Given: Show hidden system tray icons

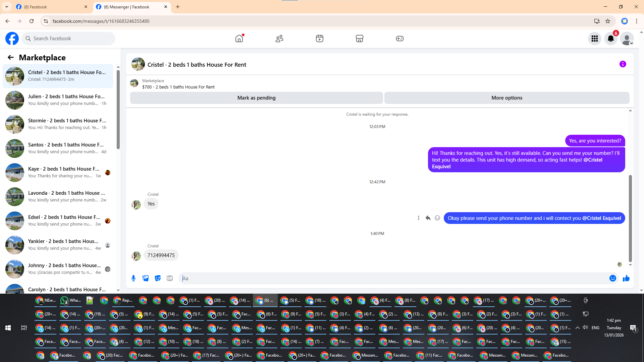Looking at the screenshot, I should coord(577,328).
